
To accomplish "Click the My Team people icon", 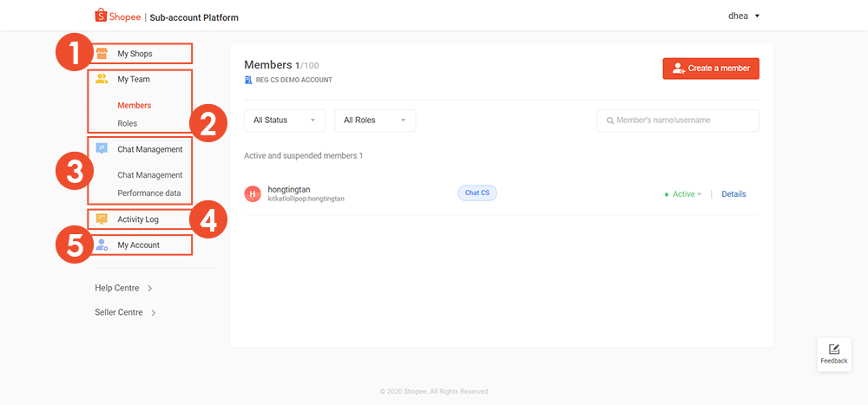I will tap(102, 79).
